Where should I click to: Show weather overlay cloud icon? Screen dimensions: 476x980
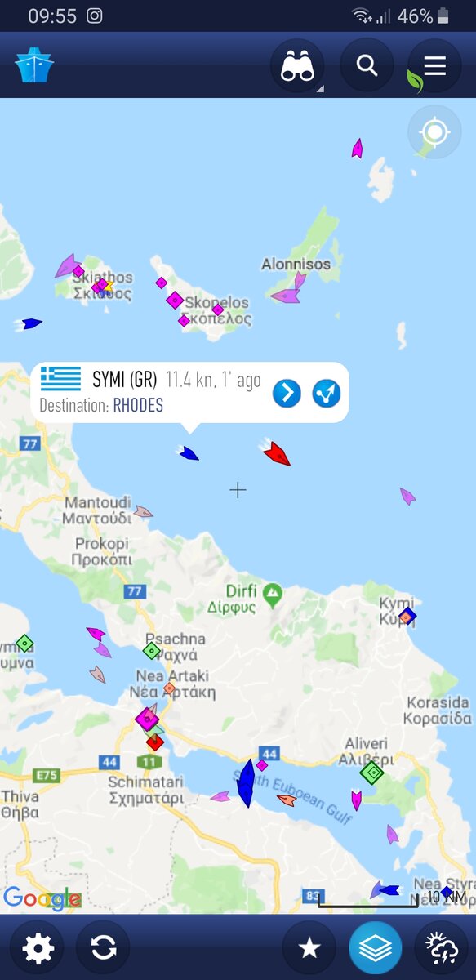(441, 947)
